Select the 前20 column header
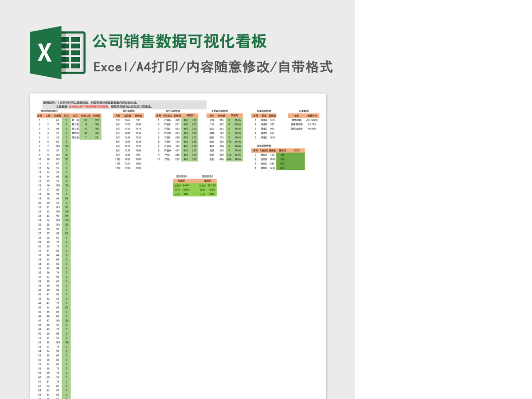 pyautogui.click(x=66, y=115)
